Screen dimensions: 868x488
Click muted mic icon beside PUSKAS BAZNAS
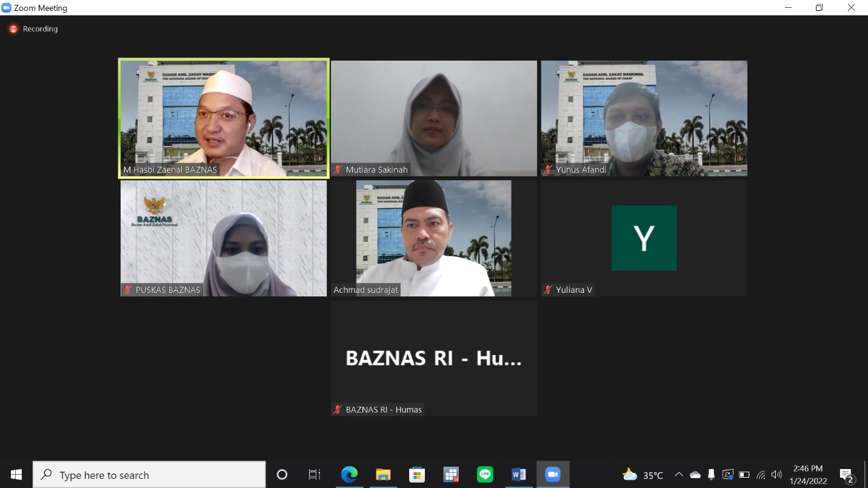point(128,290)
